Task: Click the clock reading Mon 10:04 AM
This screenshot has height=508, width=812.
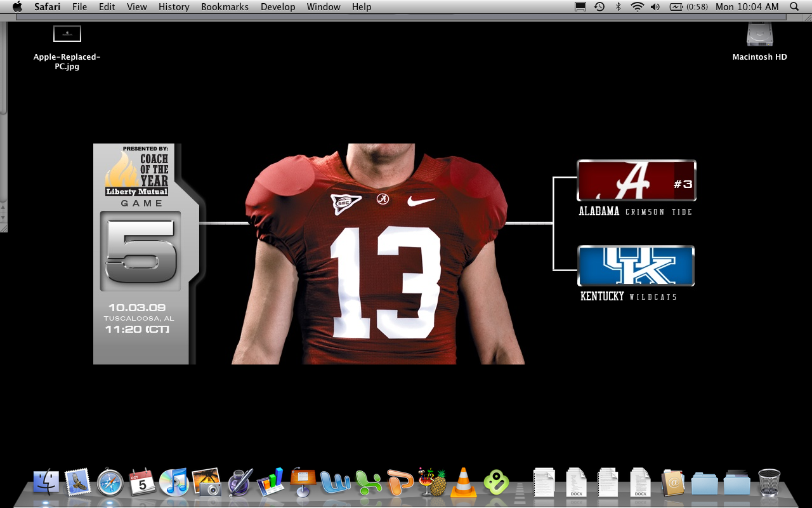Action: click(747, 7)
